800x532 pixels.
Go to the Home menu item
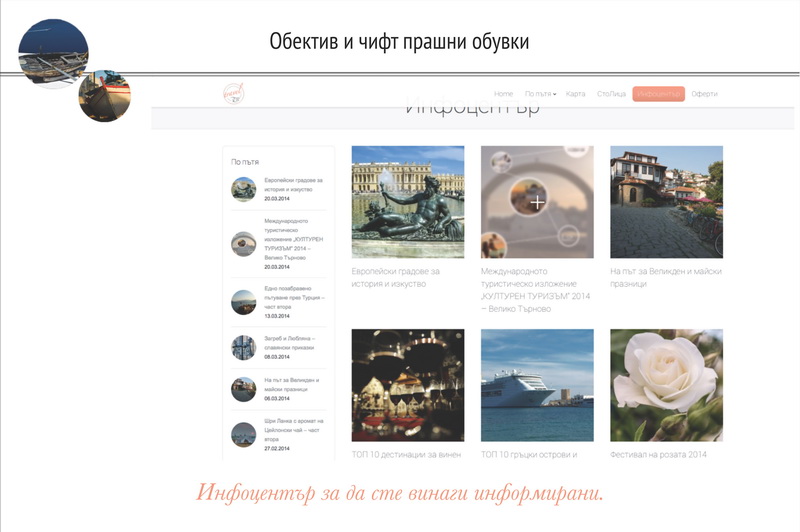[503, 94]
